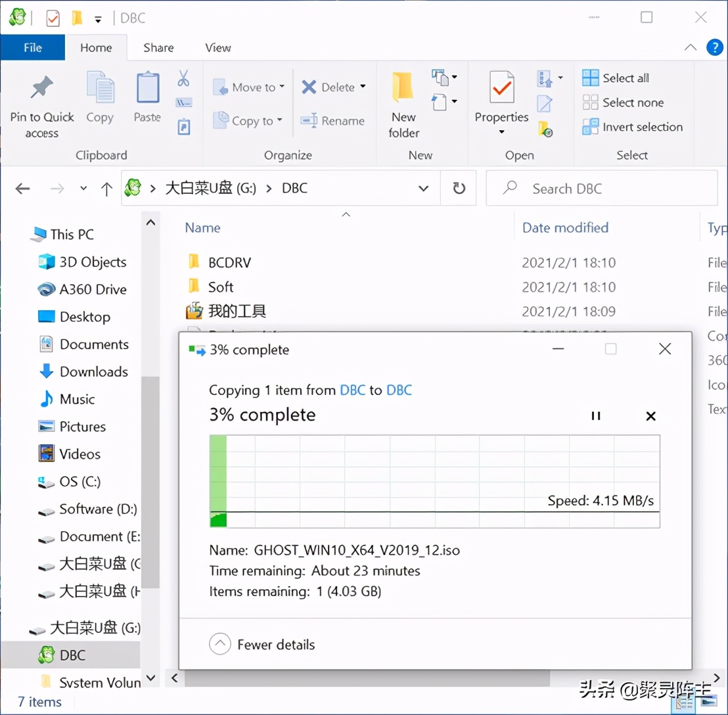Click the Paste shortcut icon
This screenshot has height=715, width=728.
[x=184, y=127]
